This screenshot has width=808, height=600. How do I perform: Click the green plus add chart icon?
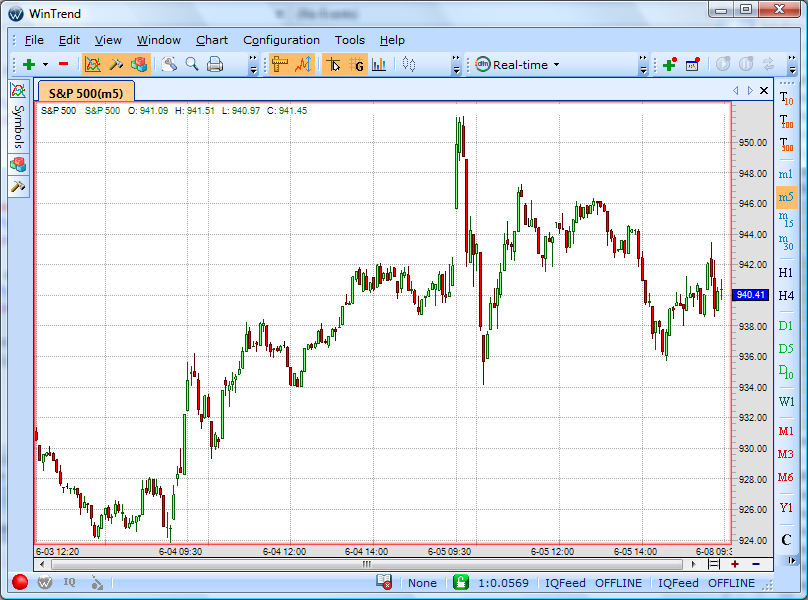click(x=29, y=64)
